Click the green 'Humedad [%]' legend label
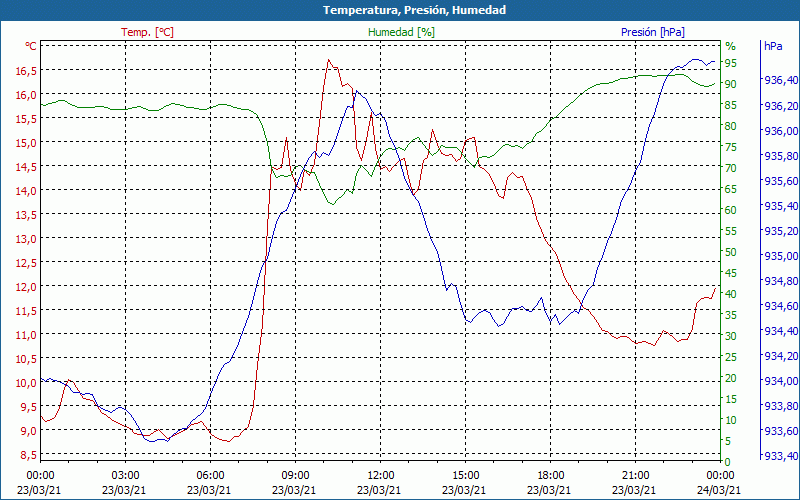This screenshot has height=500, width=800. pyautogui.click(x=401, y=32)
